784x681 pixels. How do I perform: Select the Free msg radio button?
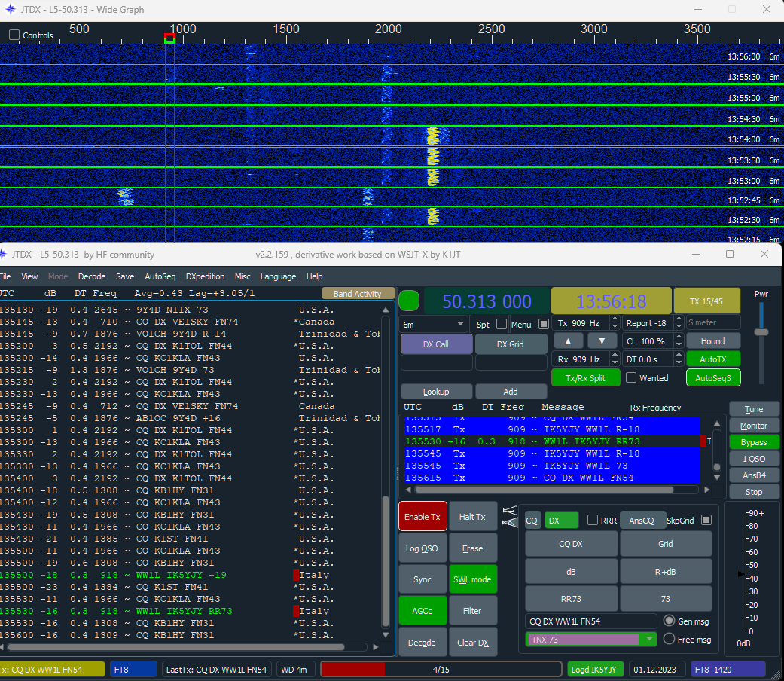[669, 639]
